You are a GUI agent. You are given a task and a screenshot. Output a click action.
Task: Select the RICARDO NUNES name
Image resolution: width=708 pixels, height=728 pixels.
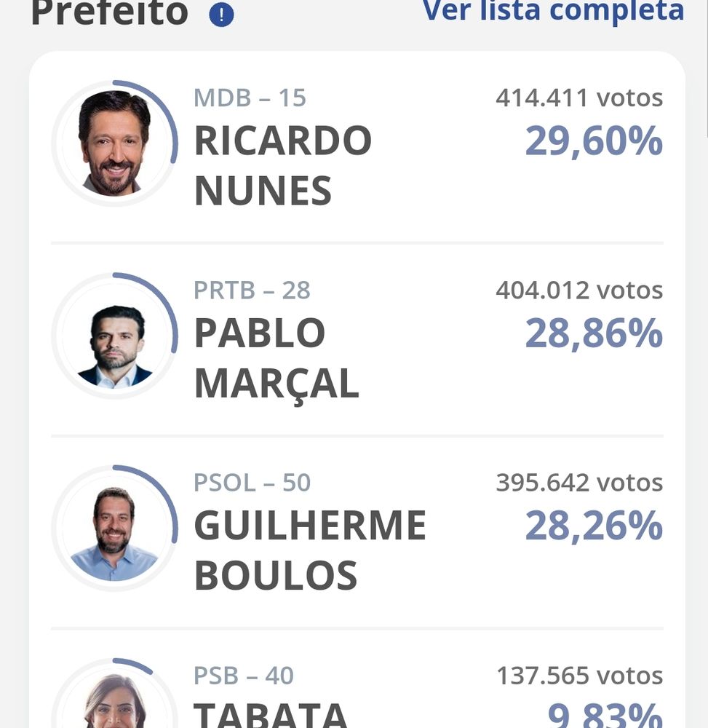click(282, 165)
